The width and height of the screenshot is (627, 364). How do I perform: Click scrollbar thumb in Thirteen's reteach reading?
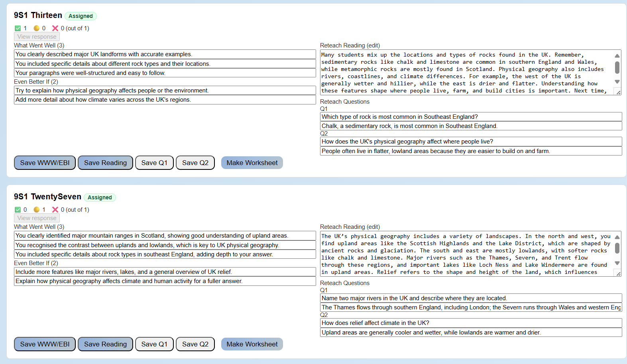pos(617,67)
